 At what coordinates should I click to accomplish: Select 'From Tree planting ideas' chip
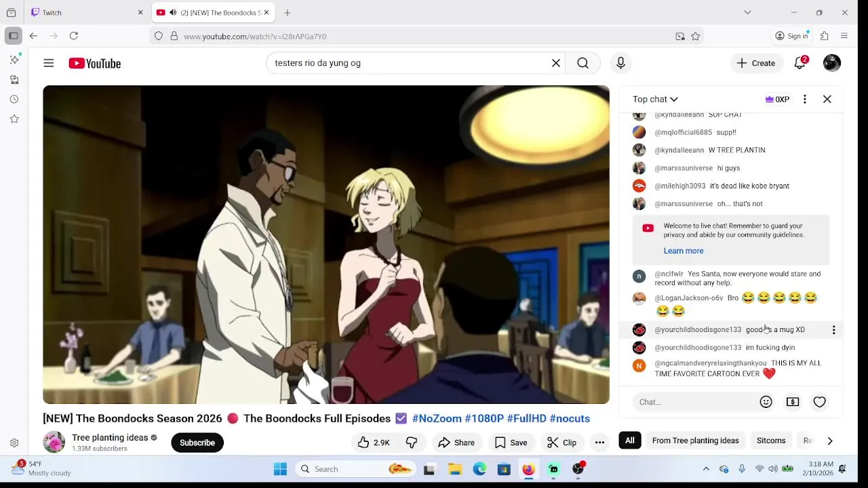pyautogui.click(x=695, y=441)
